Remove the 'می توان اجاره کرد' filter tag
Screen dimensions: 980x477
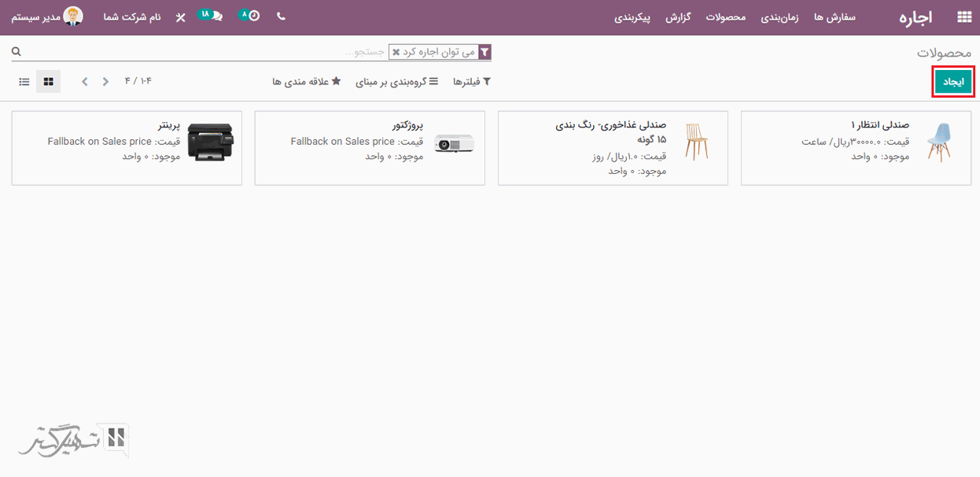(396, 53)
